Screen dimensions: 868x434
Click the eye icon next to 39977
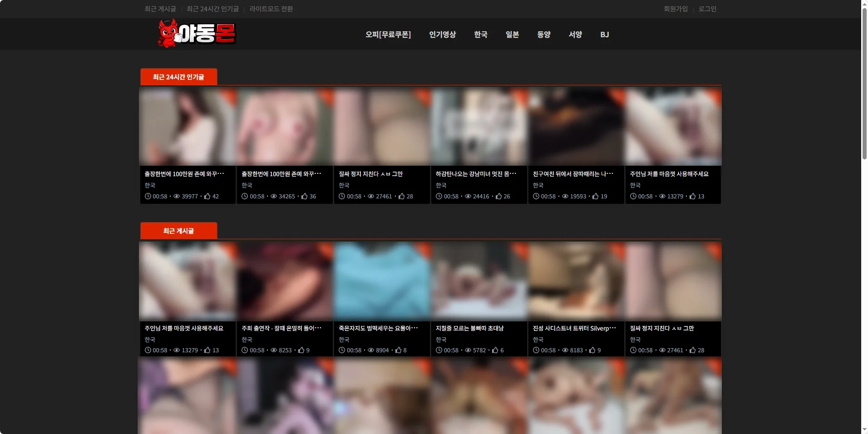coord(177,197)
